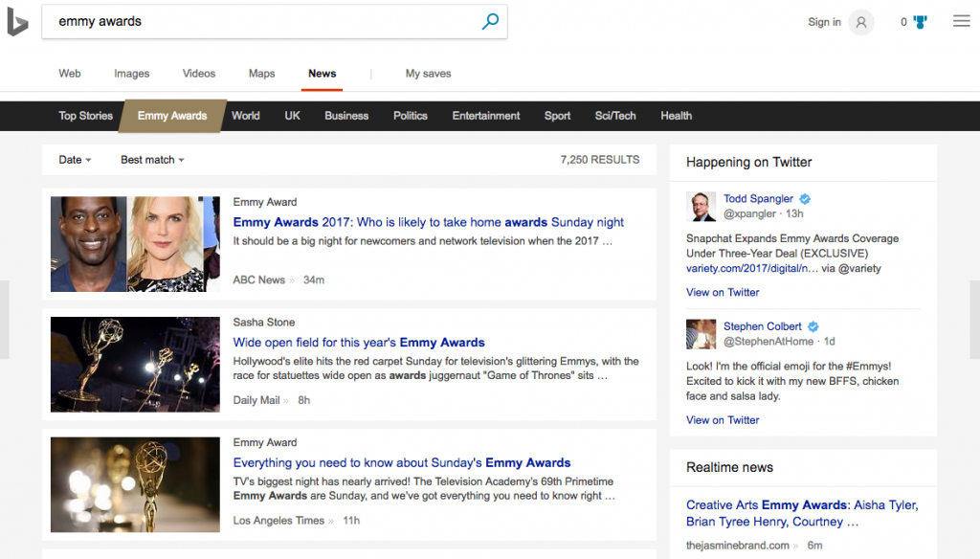Screen dimensions: 980x559
Task: Click View on Twitter under Todd Spangler
Action: pos(723,293)
